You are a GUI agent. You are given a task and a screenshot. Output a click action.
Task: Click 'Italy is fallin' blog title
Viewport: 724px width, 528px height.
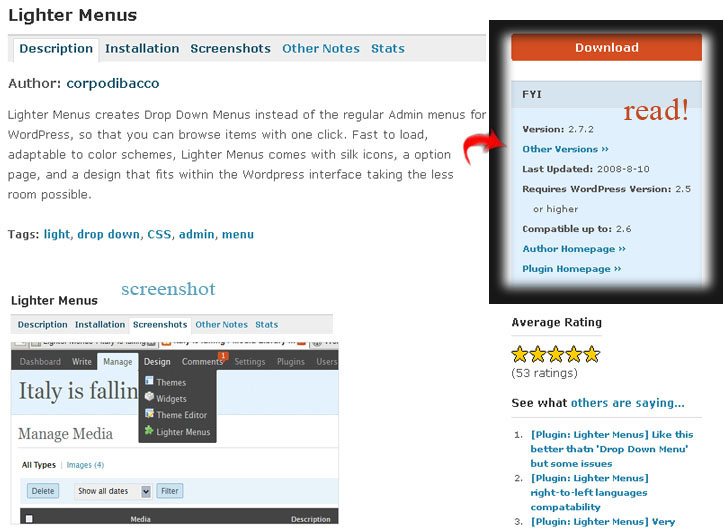click(78, 391)
